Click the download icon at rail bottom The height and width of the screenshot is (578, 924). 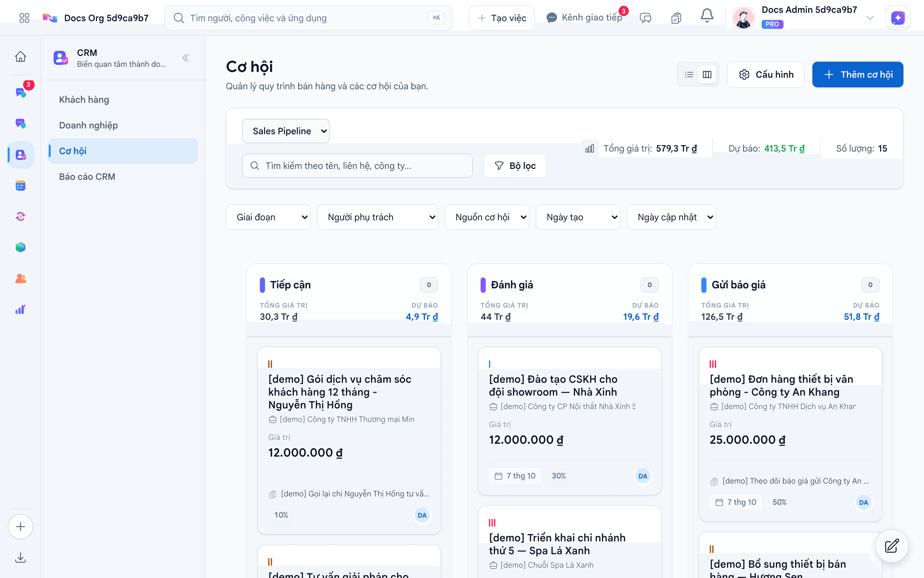[21, 558]
